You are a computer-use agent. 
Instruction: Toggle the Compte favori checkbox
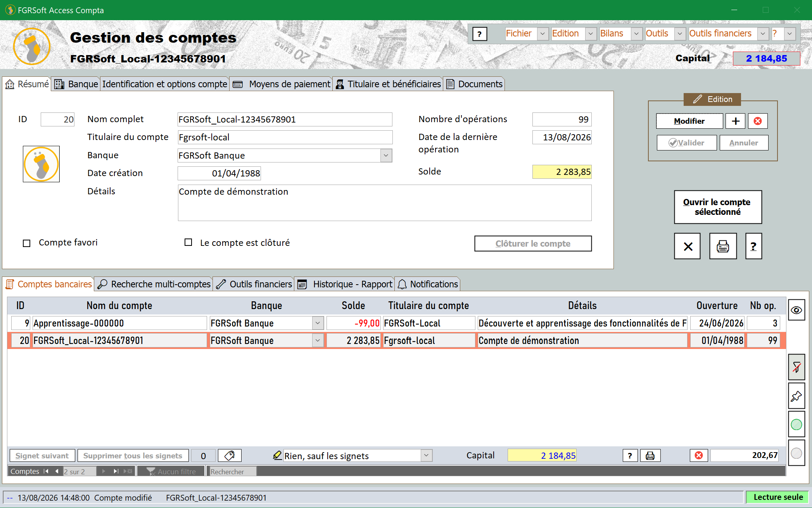coord(26,243)
